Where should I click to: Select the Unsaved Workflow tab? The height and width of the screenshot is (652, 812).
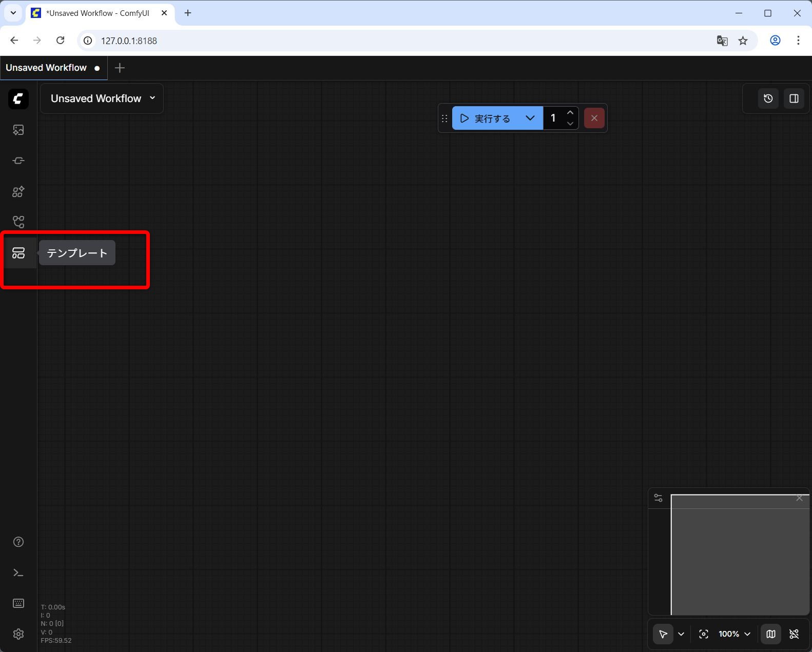46,68
